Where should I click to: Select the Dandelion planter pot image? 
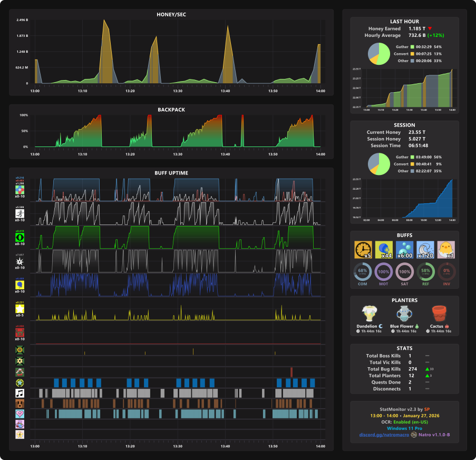coord(370,314)
